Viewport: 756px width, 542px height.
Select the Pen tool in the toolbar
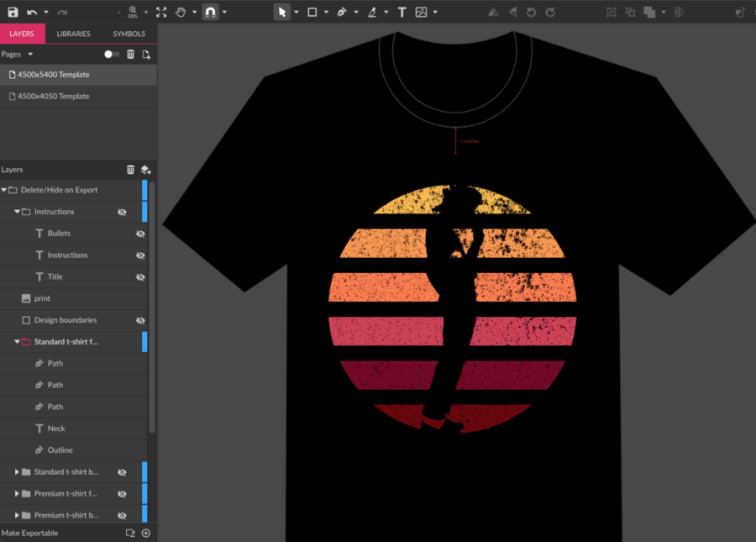pos(342,13)
